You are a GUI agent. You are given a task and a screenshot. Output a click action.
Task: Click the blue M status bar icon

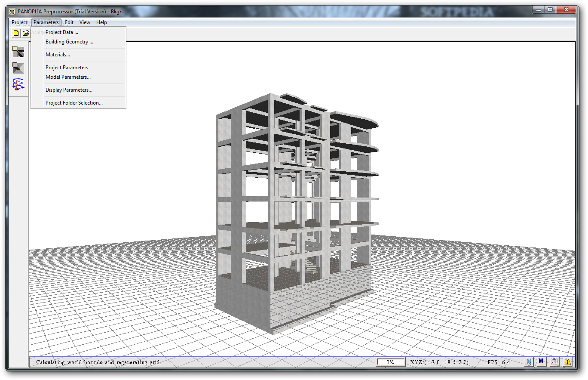coord(541,362)
